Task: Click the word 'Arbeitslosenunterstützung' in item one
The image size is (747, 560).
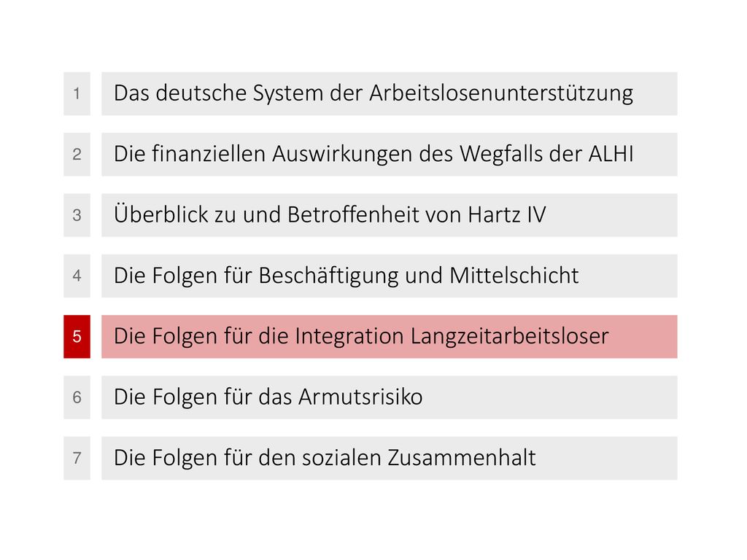Action: pyautogui.click(x=501, y=94)
